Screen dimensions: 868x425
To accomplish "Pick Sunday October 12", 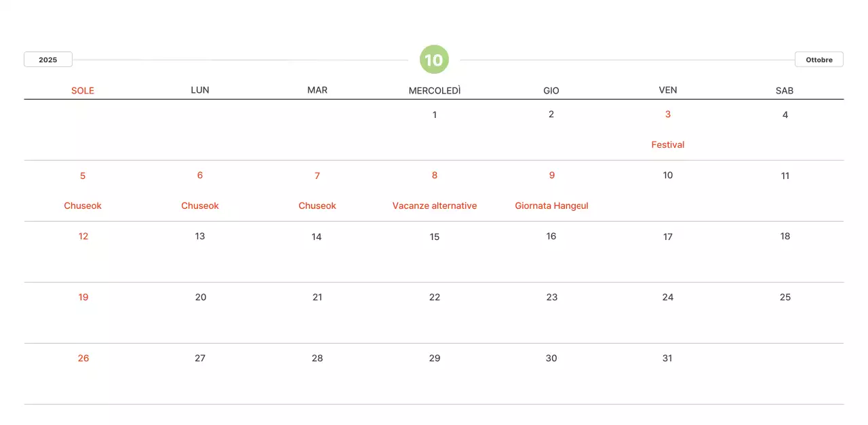I will tap(83, 236).
